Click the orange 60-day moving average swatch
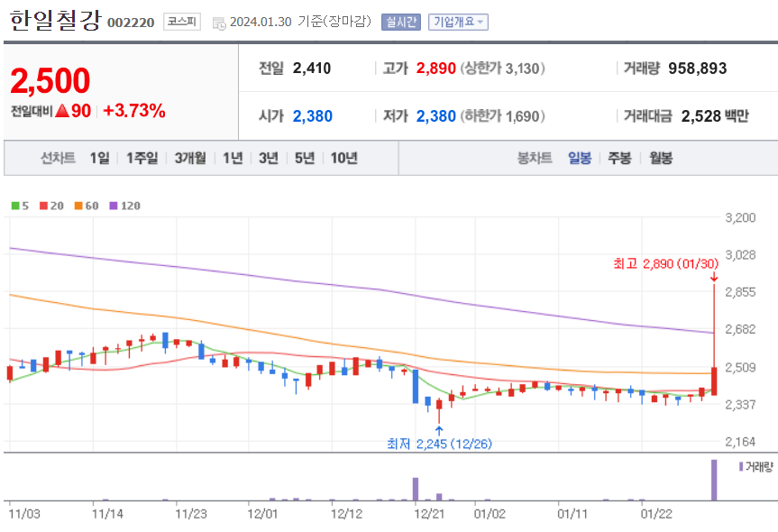 [78, 206]
